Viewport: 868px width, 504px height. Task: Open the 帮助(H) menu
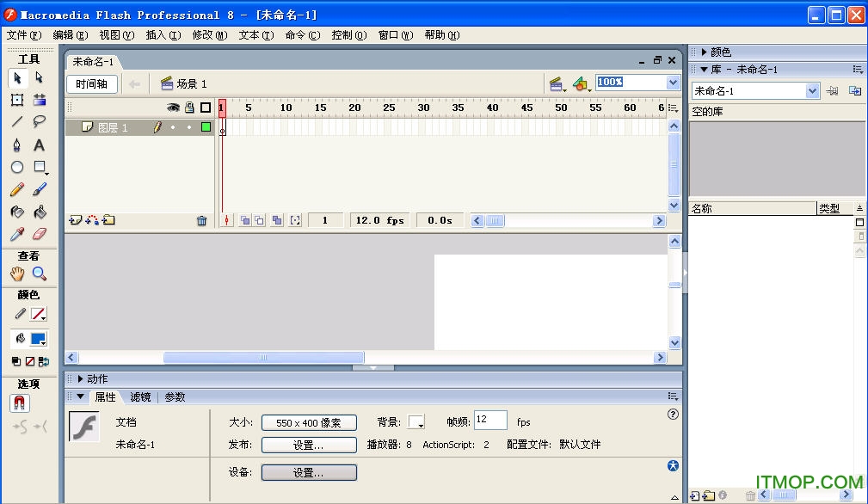coord(442,35)
